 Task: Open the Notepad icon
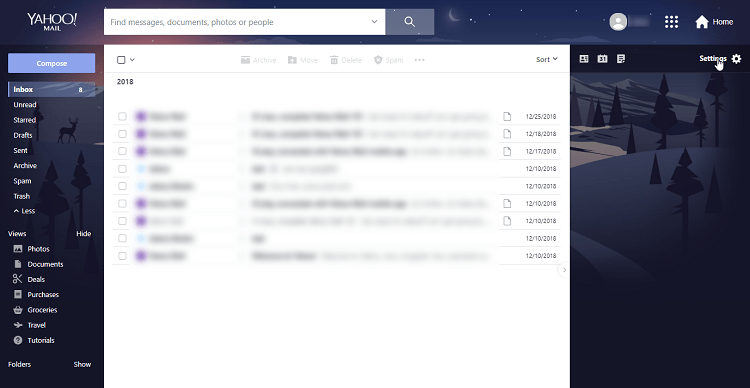621,59
